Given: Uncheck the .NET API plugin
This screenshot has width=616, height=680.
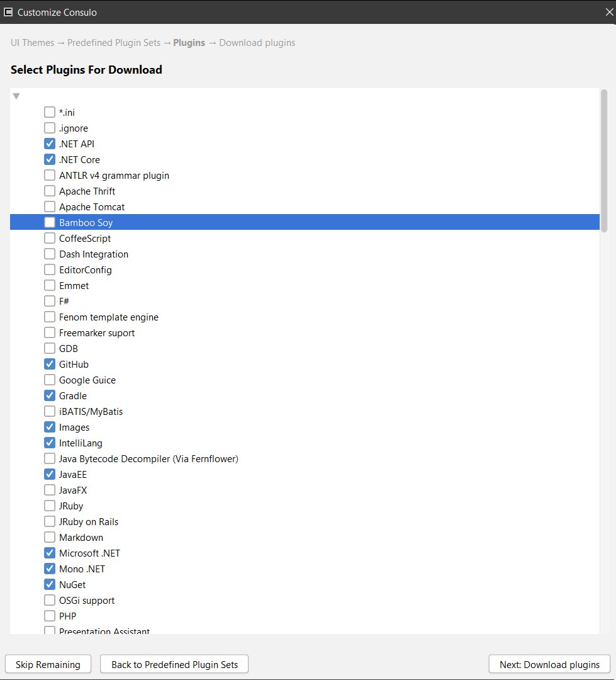Looking at the screenshot, I should [x=50, y=144].
